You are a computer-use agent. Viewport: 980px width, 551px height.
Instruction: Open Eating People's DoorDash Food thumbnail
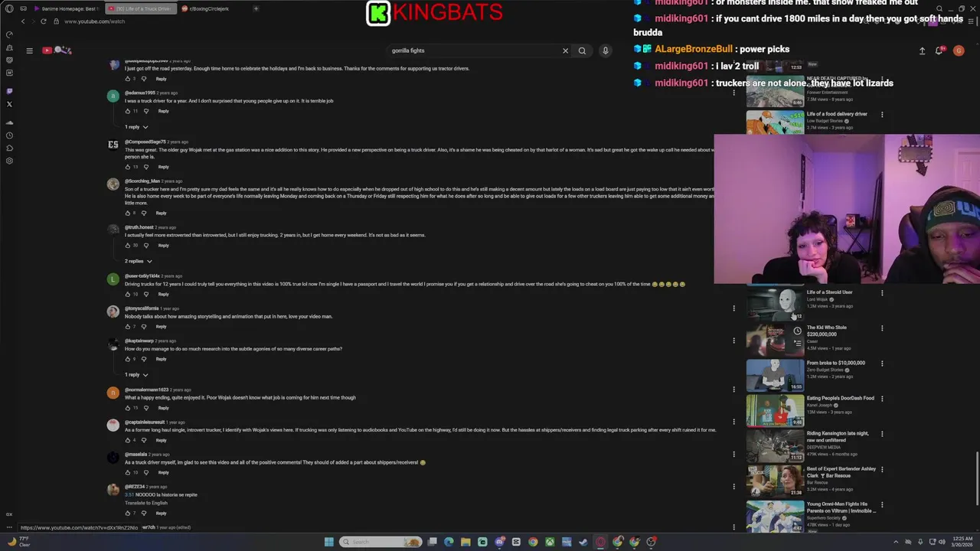click(x=775, y=410)
